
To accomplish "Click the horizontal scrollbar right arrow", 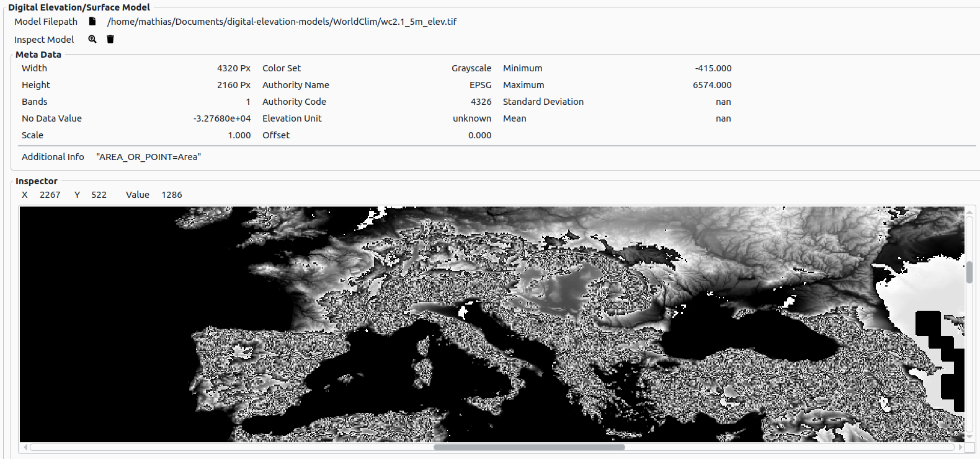I will (960, 447).
